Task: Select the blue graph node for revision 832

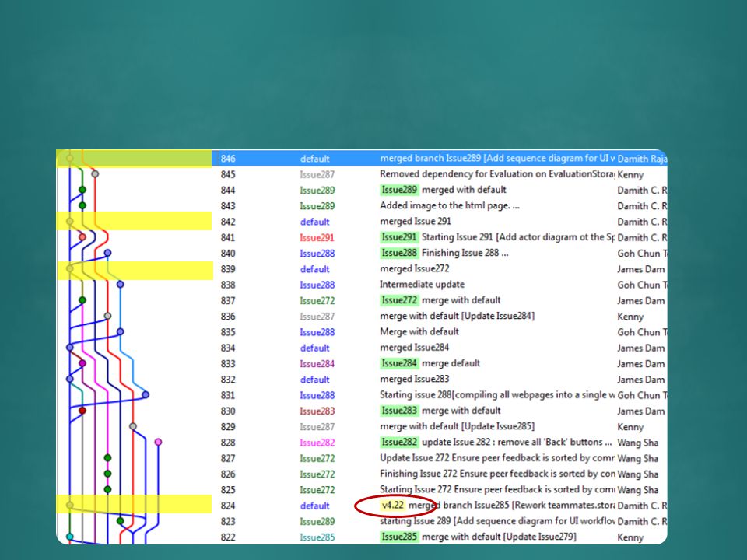Action: point(70,379)
